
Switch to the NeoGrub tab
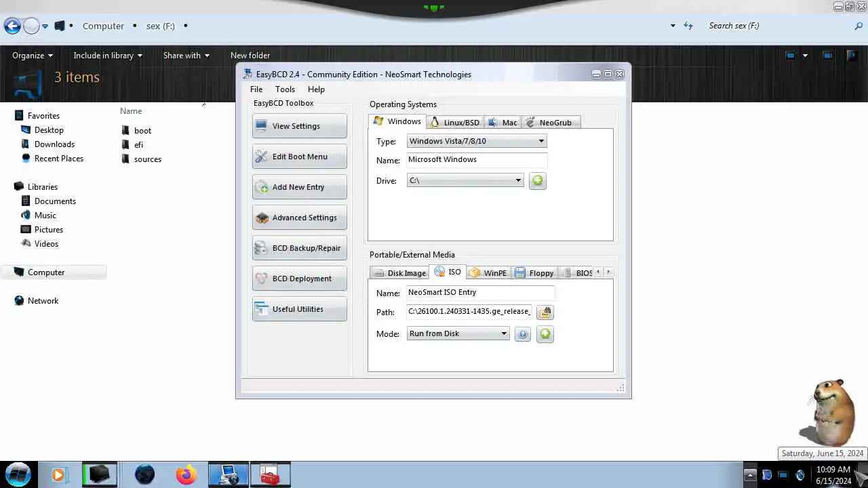pos(551,123)
